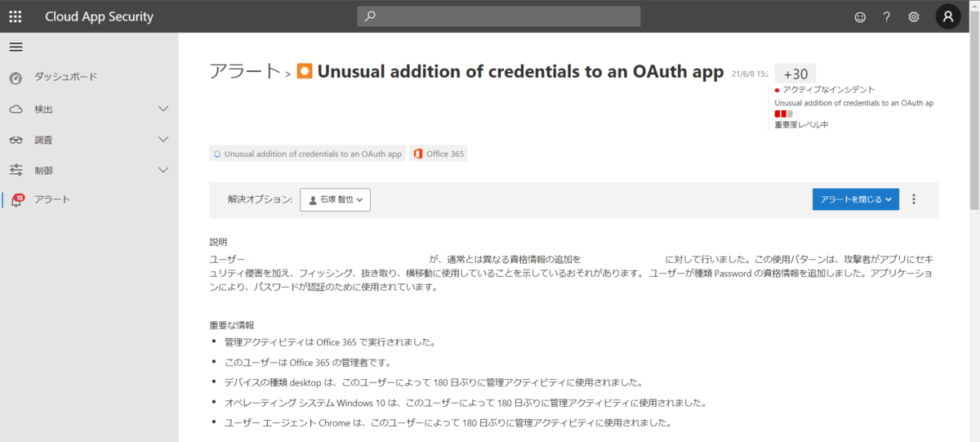The image size is (980, 442).
Task: Expand the 制御 chevron
Action: pos(163,170)
